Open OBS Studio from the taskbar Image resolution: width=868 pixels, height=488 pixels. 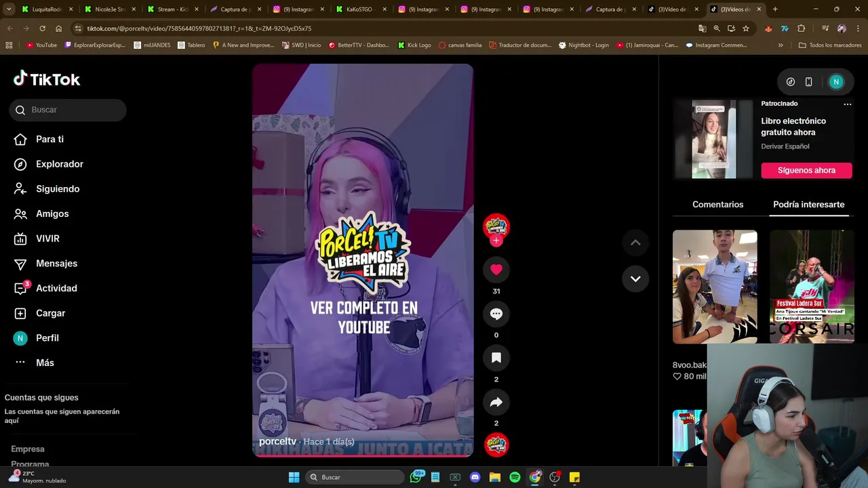coord(555,477)
